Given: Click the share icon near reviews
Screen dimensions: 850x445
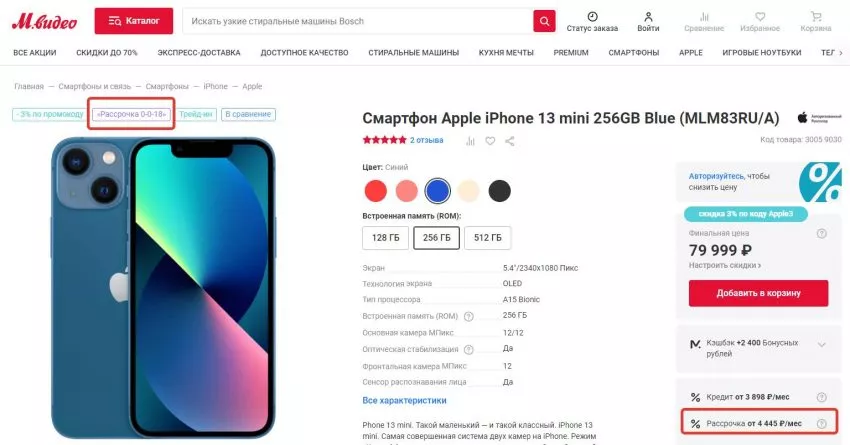Looking at the screenshot, I should 510,141.
